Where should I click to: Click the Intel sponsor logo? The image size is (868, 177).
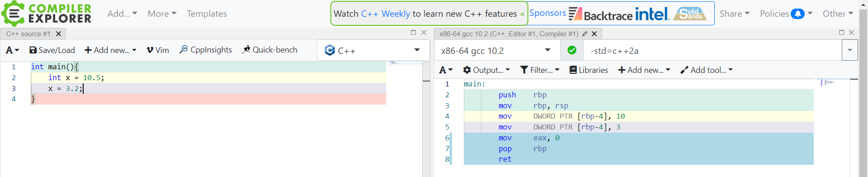click(x=652, y=14)
